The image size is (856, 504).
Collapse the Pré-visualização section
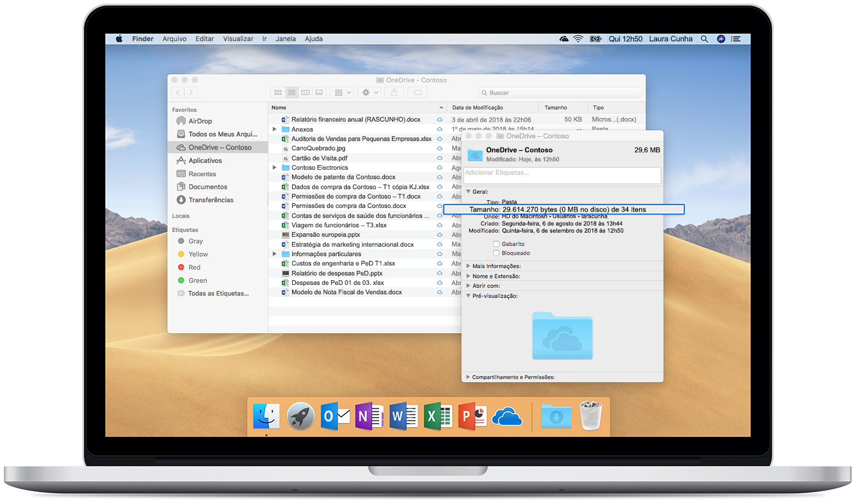[469, 296]
